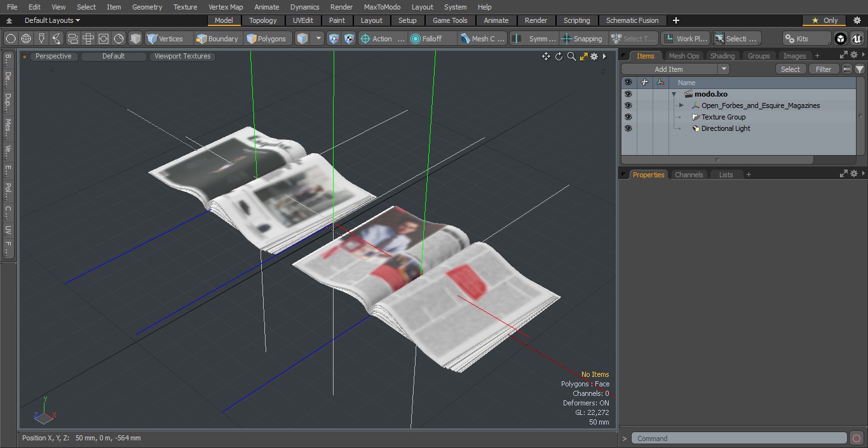Open the Work Plane menu
Viewport: 868px width, 448px height.
(685, 39)
